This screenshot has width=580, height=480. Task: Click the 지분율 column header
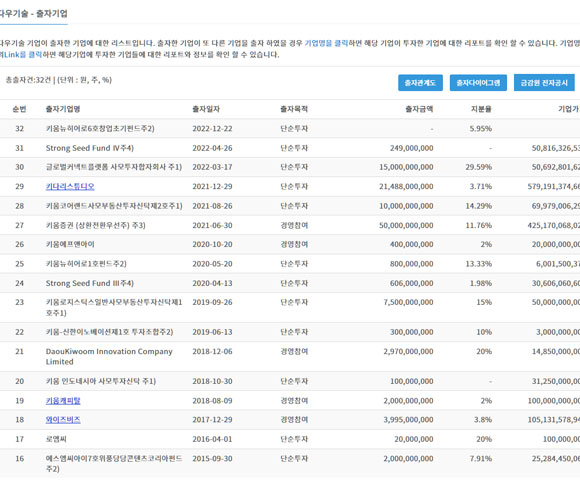click(x=481, y=109)
